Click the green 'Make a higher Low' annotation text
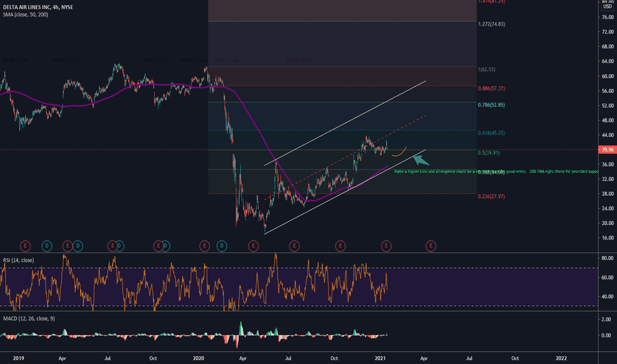This screenshot has width=617, height=364. pos(496,171)
